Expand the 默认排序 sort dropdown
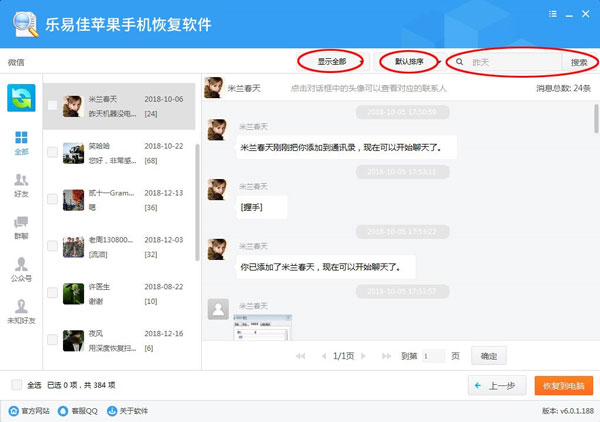The height and width of the screenshot is (422, 600). pos(409,62)
